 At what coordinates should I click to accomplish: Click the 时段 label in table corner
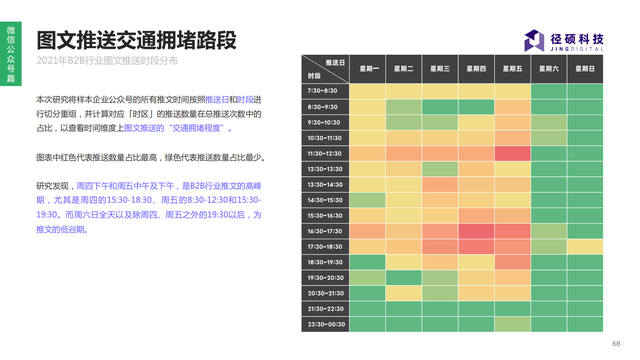[x=314, y=76]
